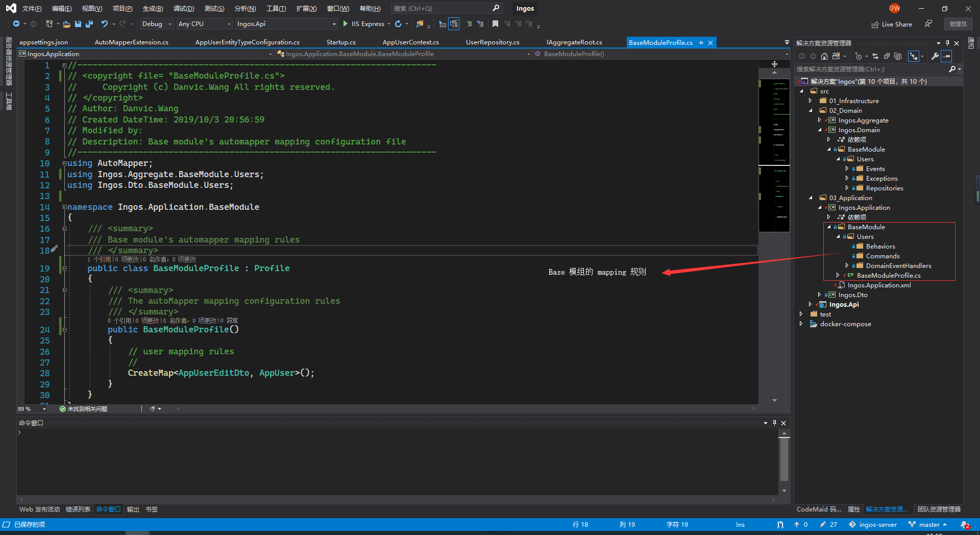Click the master branch status item
980x535 pixels.
tap(928, 525)
